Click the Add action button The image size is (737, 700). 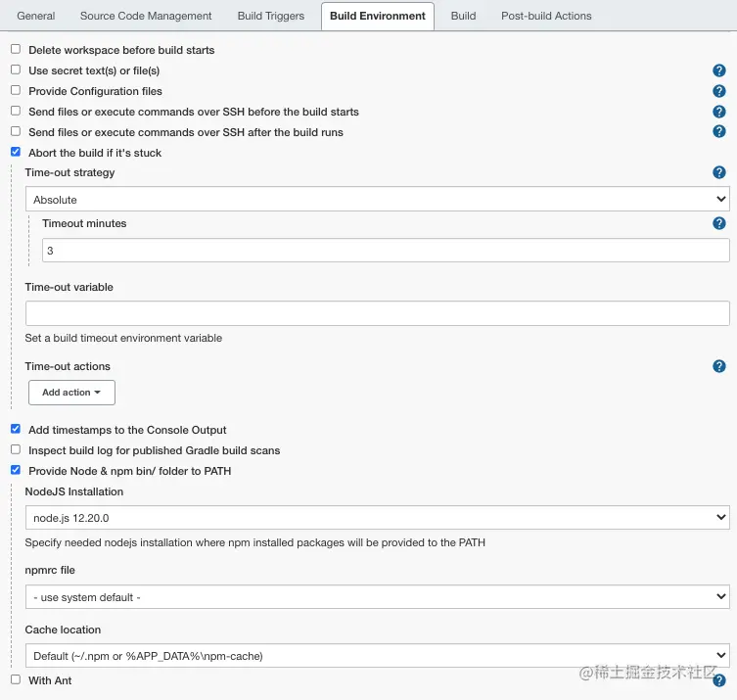(71, 393)
